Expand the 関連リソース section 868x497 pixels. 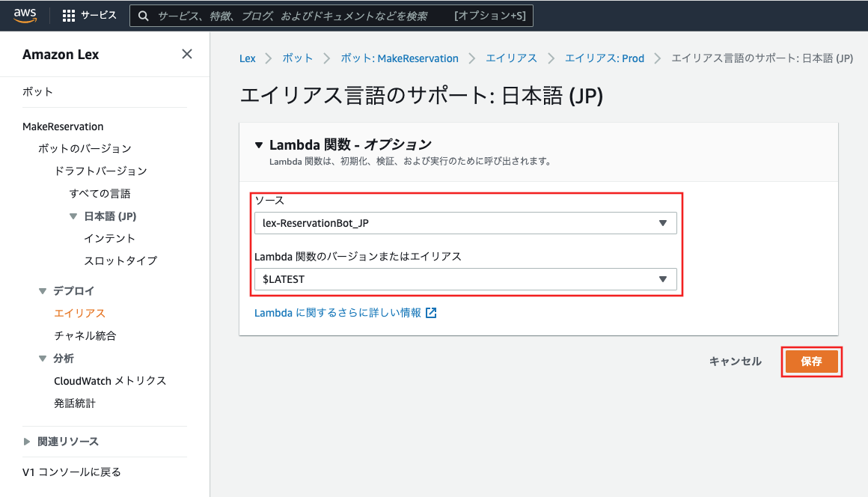point(27,442)
